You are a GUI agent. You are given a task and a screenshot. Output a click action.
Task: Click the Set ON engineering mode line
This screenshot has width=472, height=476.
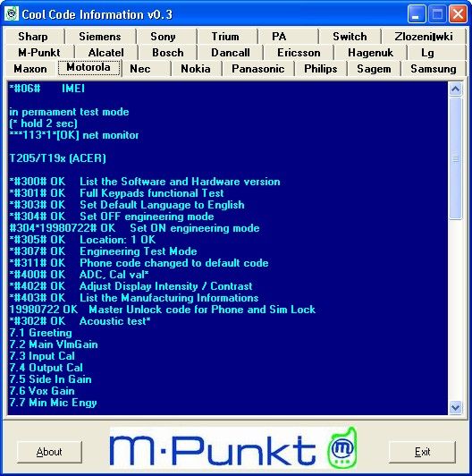pos(134,228)
